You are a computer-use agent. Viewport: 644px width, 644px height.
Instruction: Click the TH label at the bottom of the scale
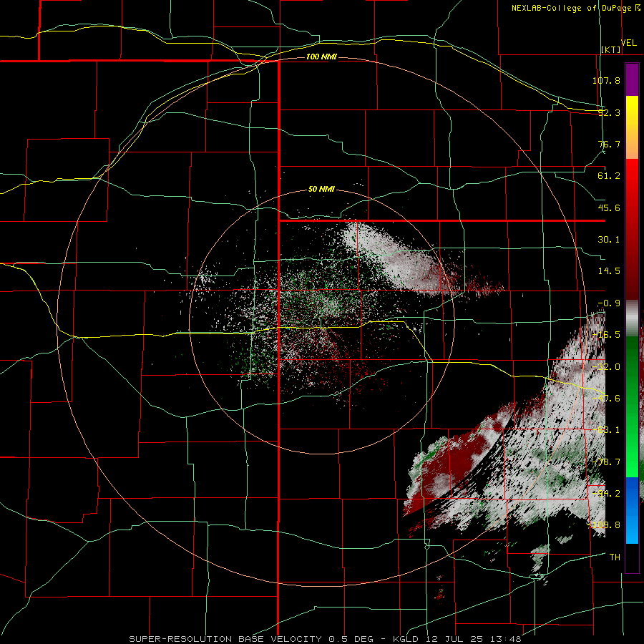click(615, 557)
